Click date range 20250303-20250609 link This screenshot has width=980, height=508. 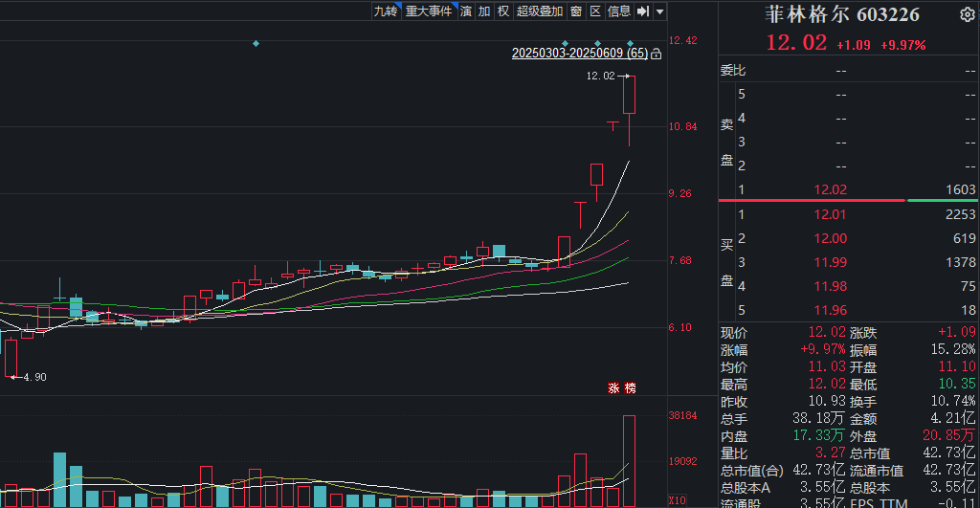tap(579, 55)
